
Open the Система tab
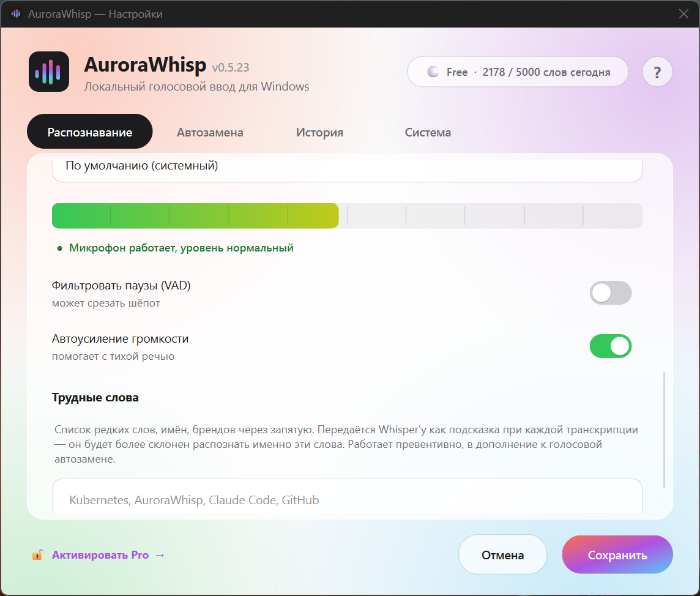[428, 133]
